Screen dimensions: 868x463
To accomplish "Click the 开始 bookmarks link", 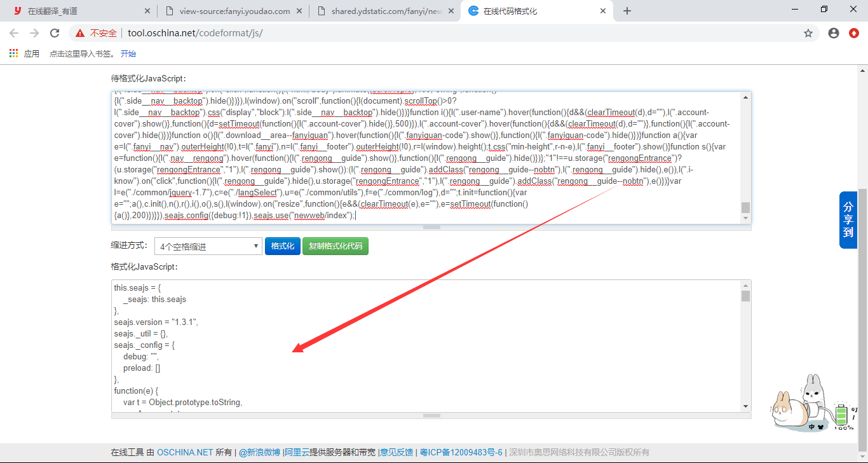I will point(128,53).
